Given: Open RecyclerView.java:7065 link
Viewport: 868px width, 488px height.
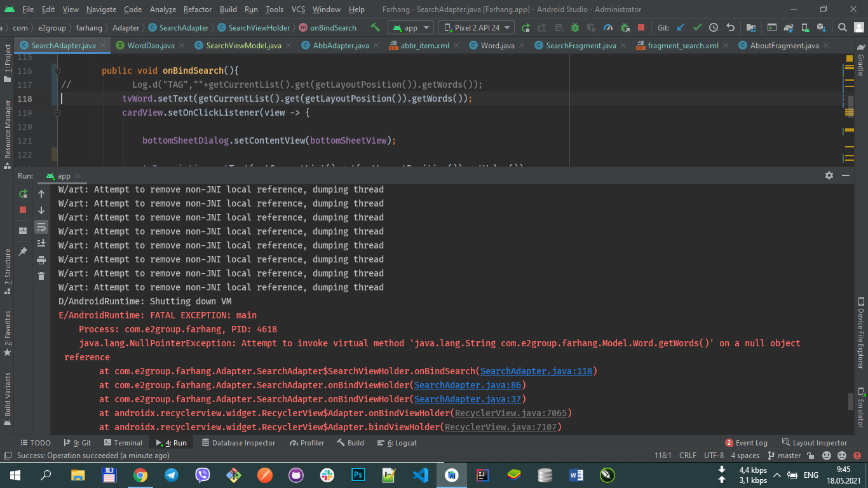Looking at the screenshot, I should pos(511,413).
